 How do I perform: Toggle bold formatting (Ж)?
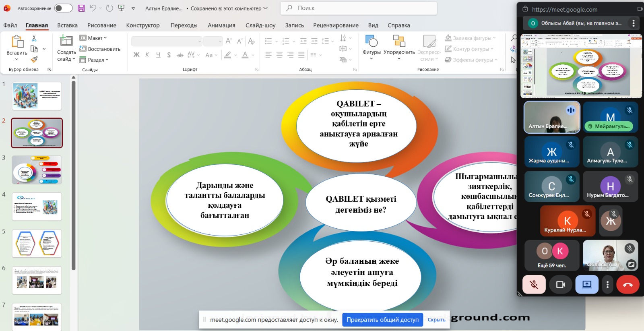coord(136,55)
